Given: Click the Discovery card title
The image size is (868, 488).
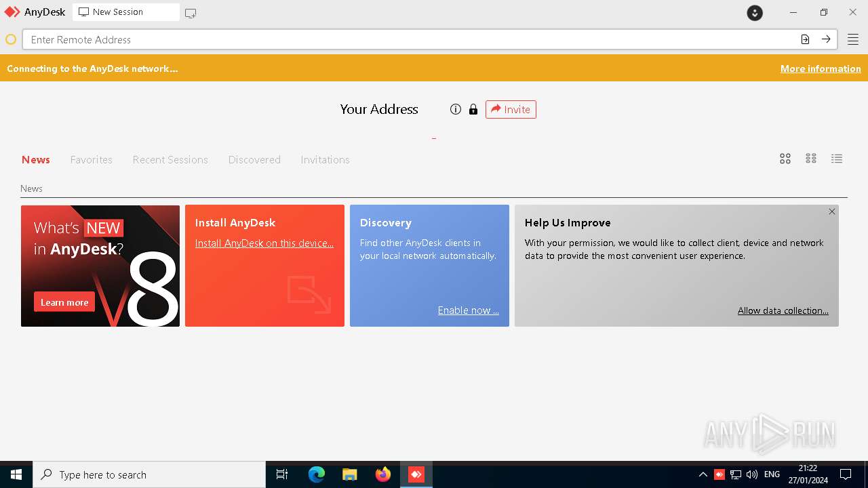Looking at the screenshot, I should pyautogui.click(x=385, y=223).
